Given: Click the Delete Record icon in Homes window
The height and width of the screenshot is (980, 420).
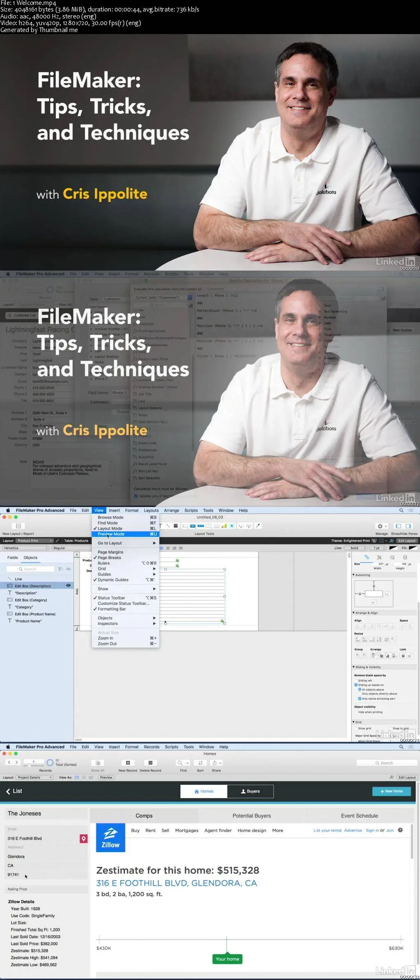Looking at the screenshot, I should 150,762.
